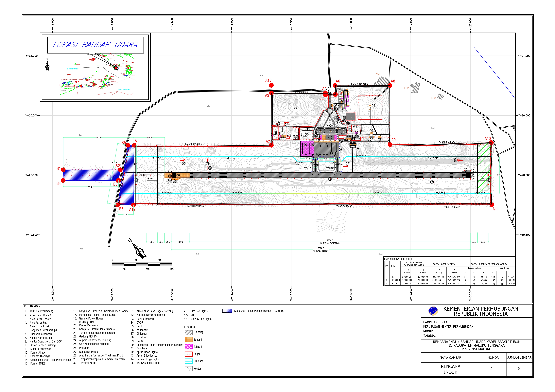This screenshot has height=392, width=555.
Task: Click the red point marker A8
Action: pos(390,85)
